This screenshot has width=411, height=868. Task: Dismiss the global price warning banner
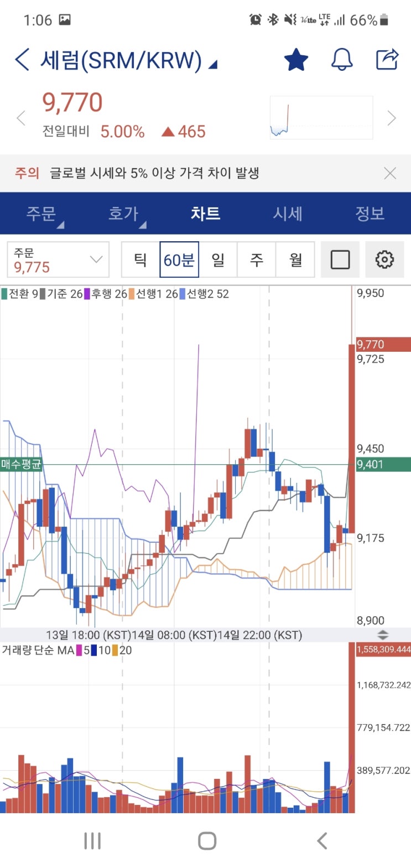390,173
